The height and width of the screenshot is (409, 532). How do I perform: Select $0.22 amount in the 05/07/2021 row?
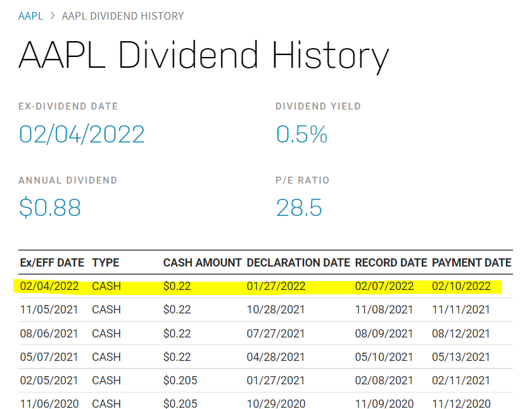[177, 357]
